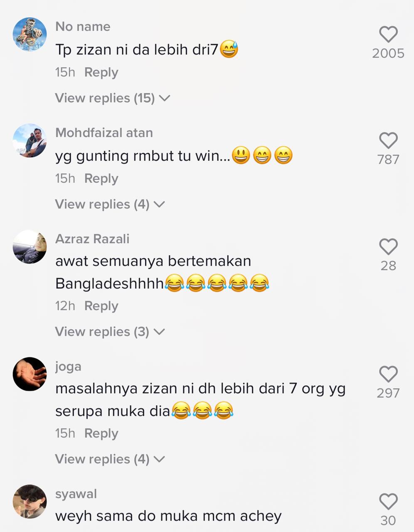This screenshot has height=532, width=414.
Task: Open joga's hand avatar
Action: [x=30, y=374]
